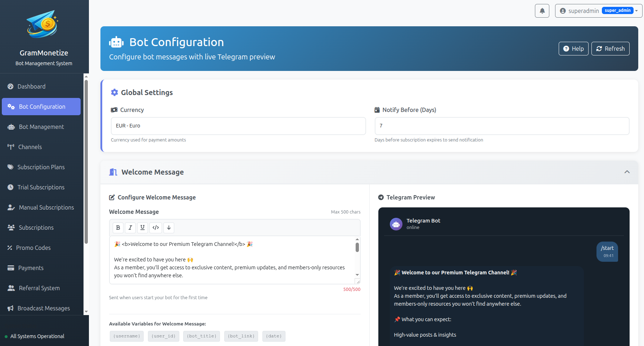The image size is (644, 346).
Task: Apply underline formatting to welcome message
Action: pos(142,228)
